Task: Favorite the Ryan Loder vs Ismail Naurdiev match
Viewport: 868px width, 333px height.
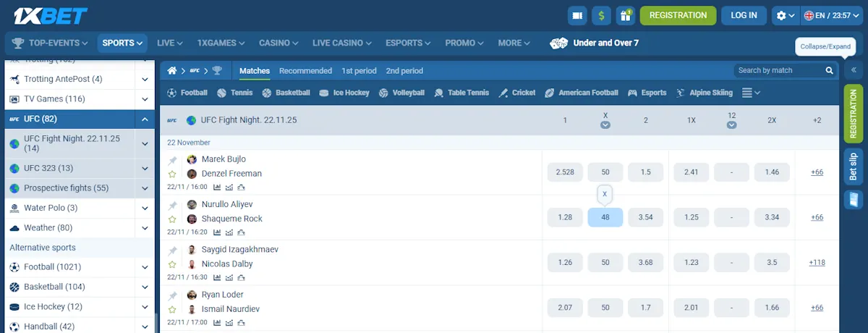Action: 172,309
